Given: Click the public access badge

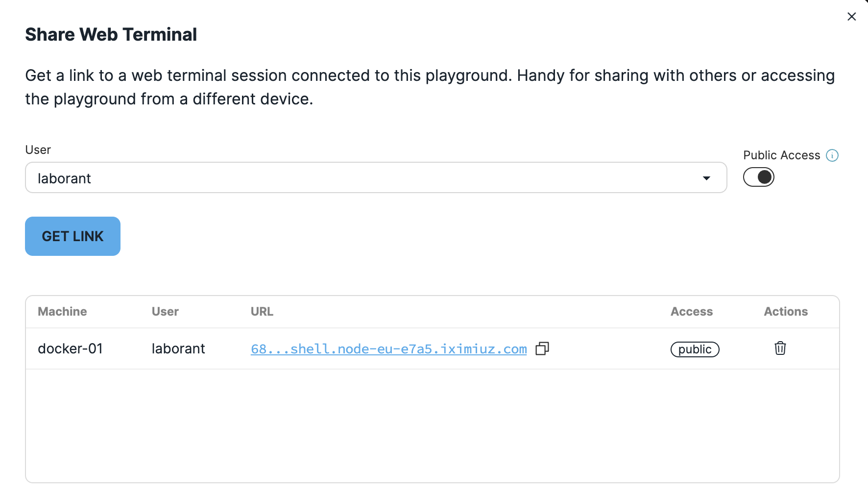Looking at the screenshot, I should pyautogui.click(x=695, y=349).
